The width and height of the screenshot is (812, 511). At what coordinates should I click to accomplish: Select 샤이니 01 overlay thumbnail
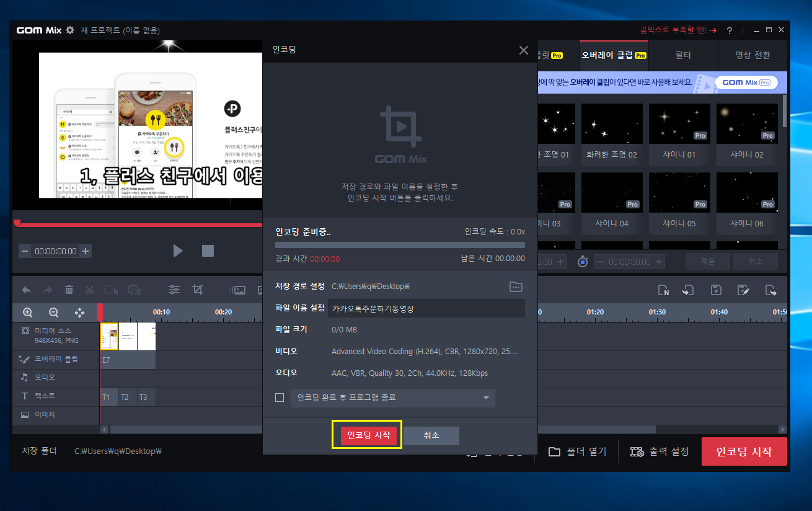[679, 124]
